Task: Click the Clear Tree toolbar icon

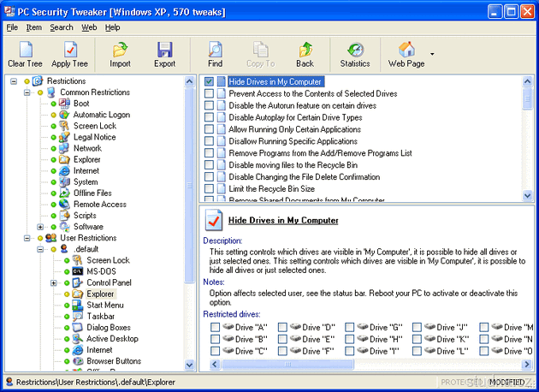Action: click(24, 50)
